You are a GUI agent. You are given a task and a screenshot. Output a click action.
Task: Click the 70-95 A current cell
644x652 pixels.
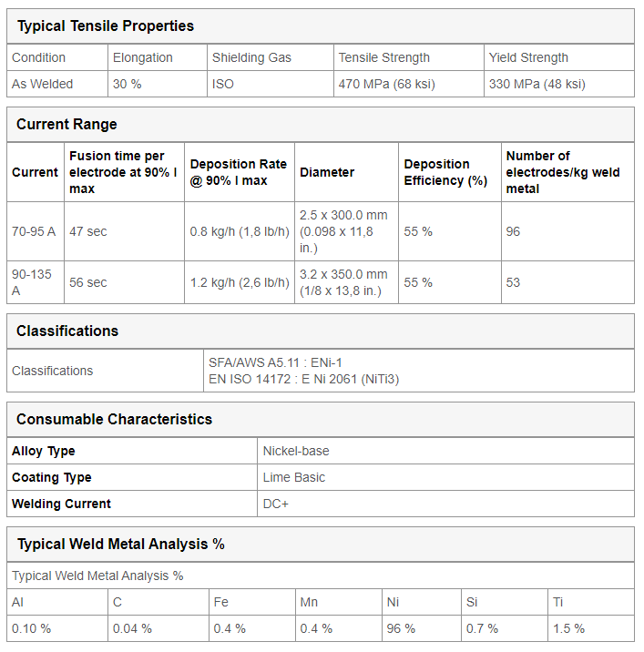tap(36, 231)
